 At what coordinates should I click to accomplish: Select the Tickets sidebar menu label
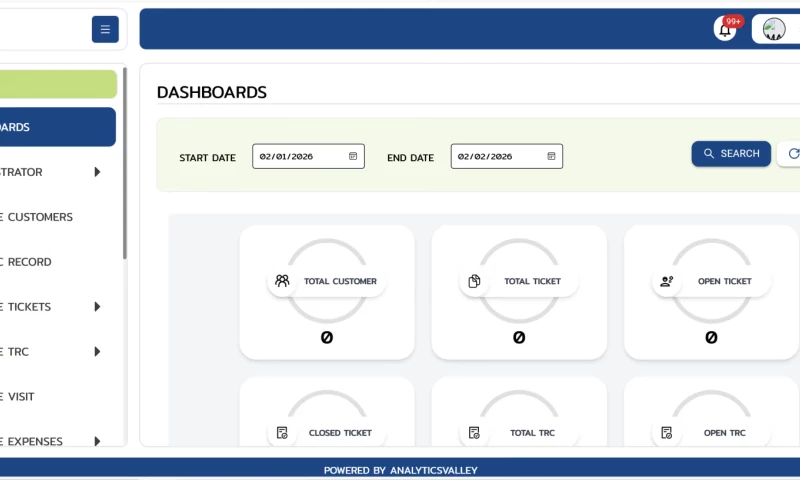[x=26, y=307]
